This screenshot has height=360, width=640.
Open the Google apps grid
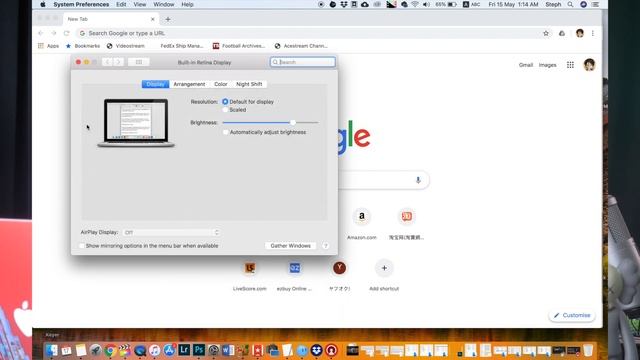[570, 65]
